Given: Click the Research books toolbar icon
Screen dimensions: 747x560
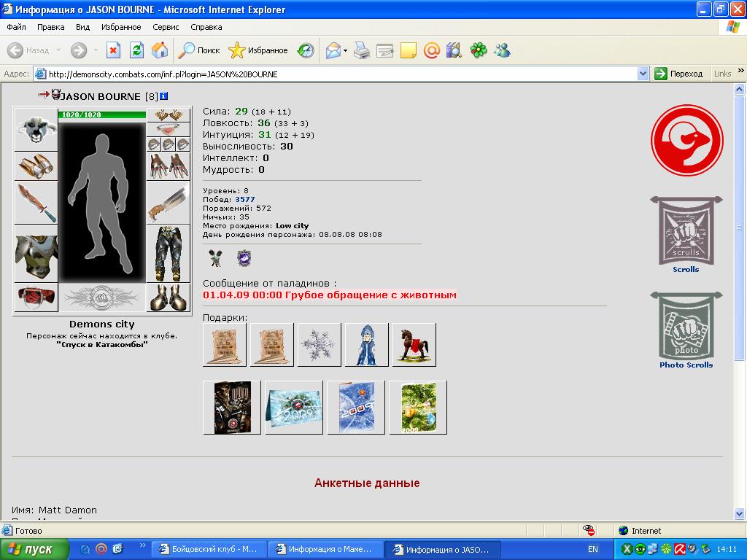Looking at the screenshot, I should pos(454,50).
